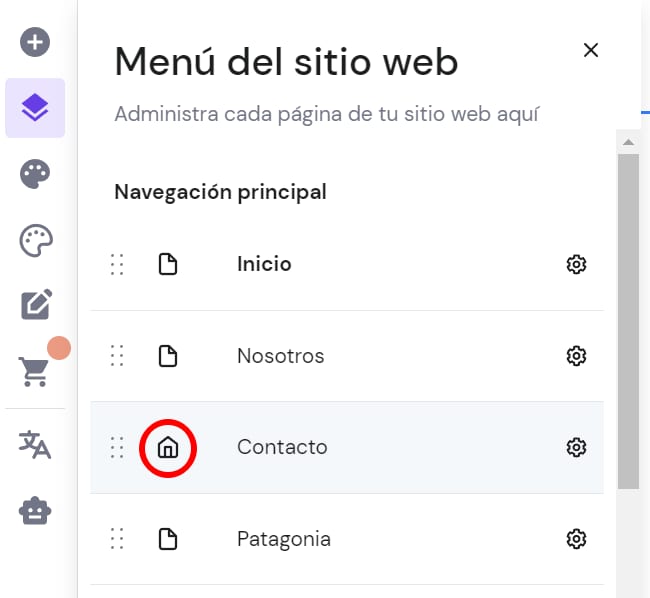Click the drag handle next to Inicio

[x=117, y=265]
